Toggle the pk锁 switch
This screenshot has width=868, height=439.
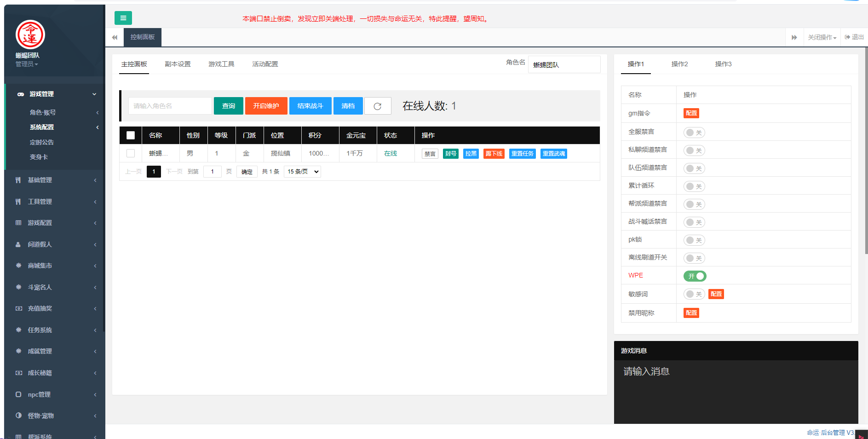pyautogui.click(x=694, y=240)
